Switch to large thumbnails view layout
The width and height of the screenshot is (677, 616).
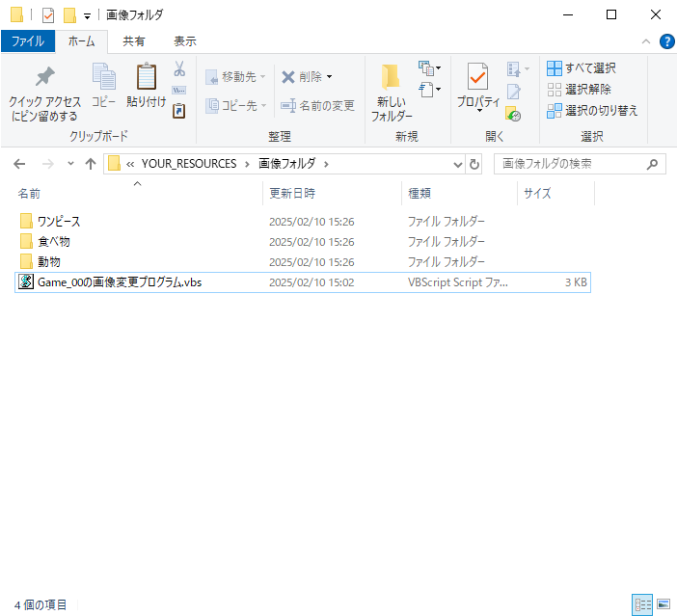(x=663, y=604)
